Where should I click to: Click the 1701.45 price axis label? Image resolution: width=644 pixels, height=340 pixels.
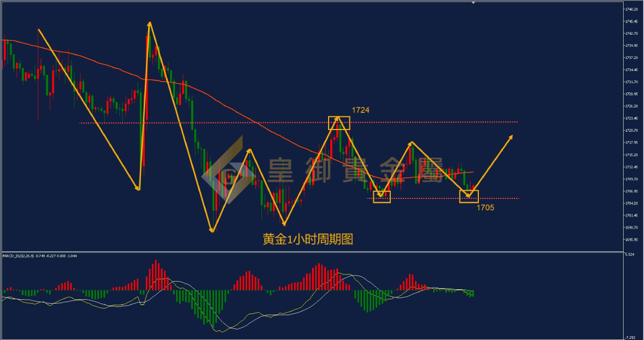[631, 215]
